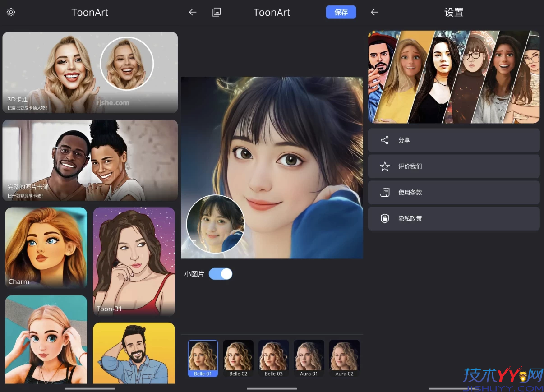Image resolution: width=544 pixels, height=392 pixels.
Task: Toggle the 小图片 switch off
Action: coord(221,274)
